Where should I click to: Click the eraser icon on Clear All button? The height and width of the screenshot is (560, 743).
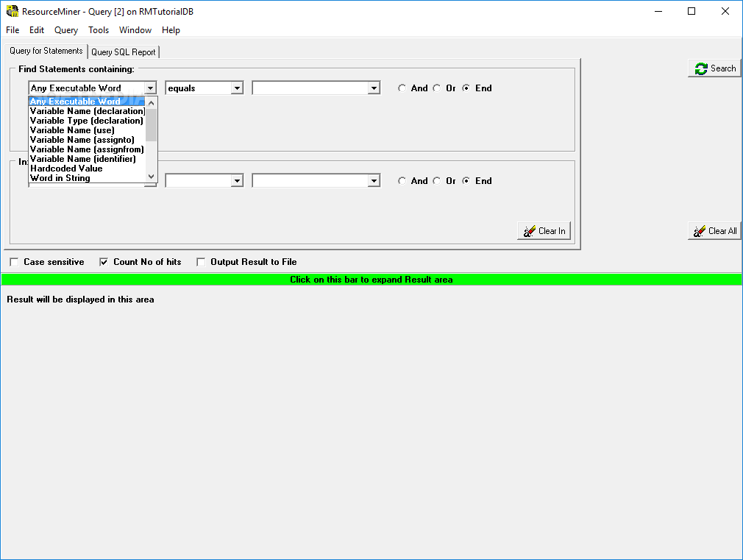(700, 231)
